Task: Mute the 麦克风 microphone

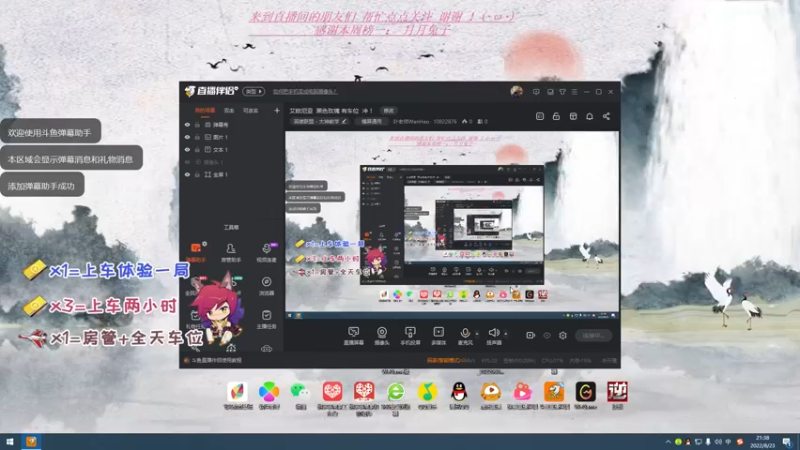Action: coord(465,336)
